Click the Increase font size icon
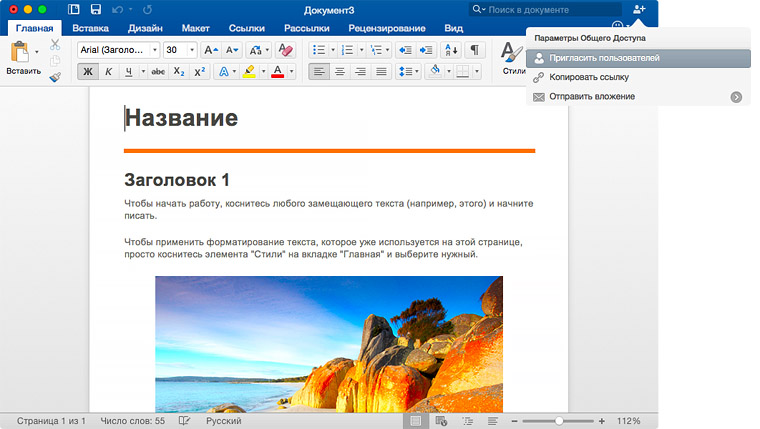This screenshot has height=429, width=760. pyautogui.click(x=210, y=50)
